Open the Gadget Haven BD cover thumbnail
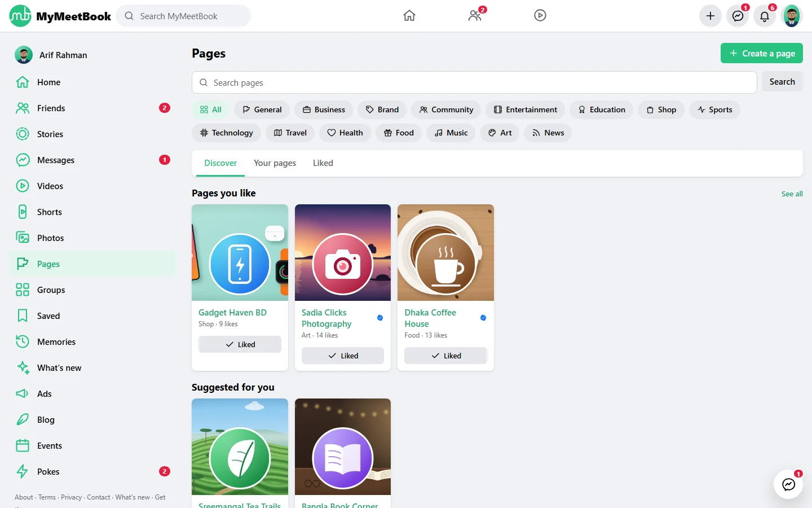This screenshot has width=812, height=508. tap(240, 252)
